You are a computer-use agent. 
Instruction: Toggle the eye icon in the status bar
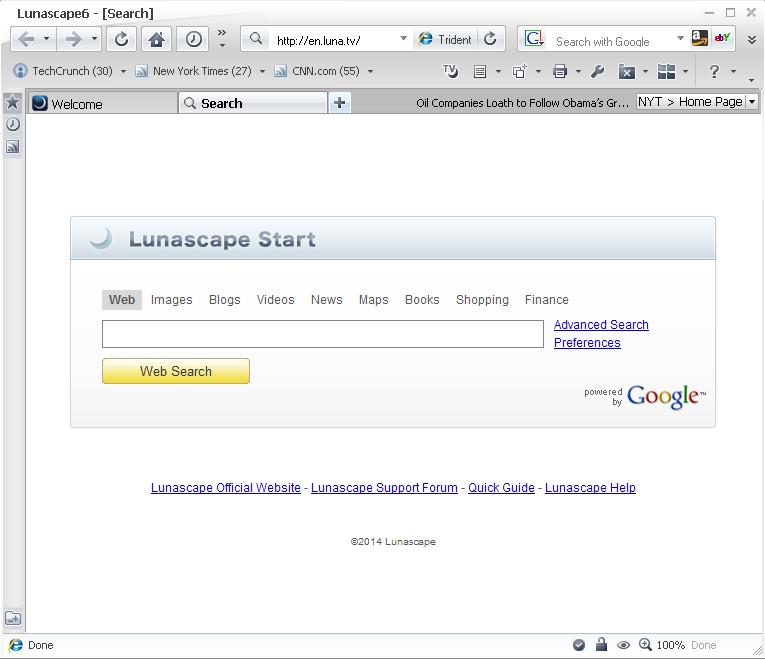tap(623, 645)
